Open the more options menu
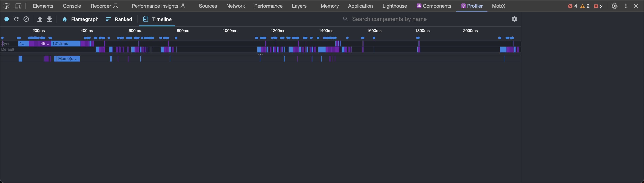The height and width of the screenshot is (183, 644). pyautogui.click(x=626, y=6)
